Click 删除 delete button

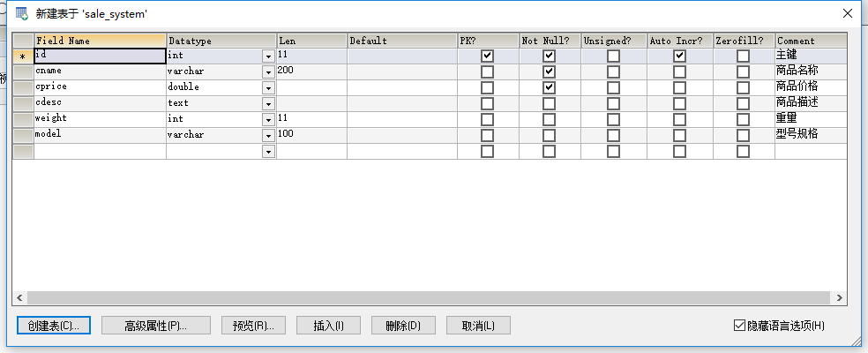403,326
